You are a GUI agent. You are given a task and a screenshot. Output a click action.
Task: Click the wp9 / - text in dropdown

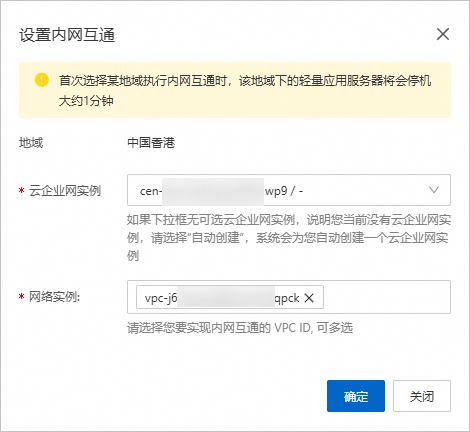click(x=284, y=191)
